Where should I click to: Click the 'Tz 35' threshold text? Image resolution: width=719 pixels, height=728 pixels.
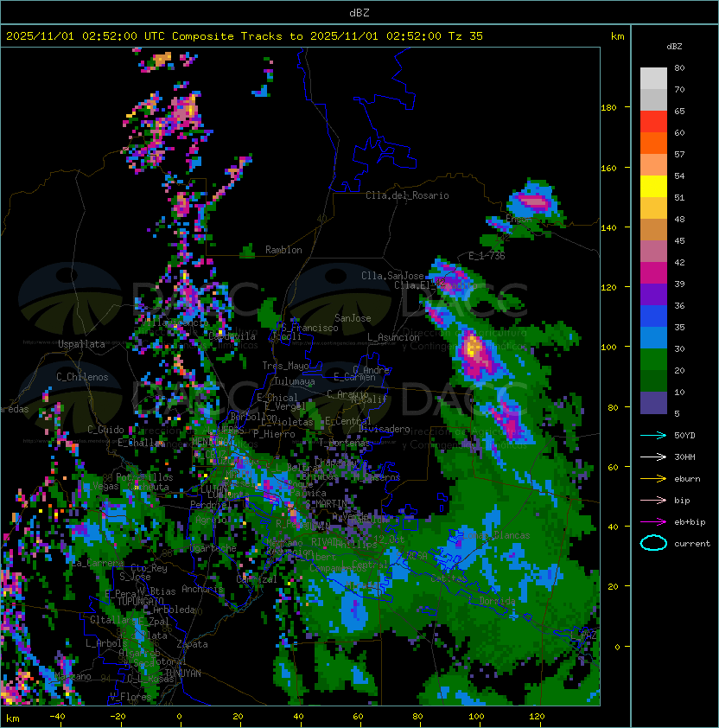pos(466,36)
